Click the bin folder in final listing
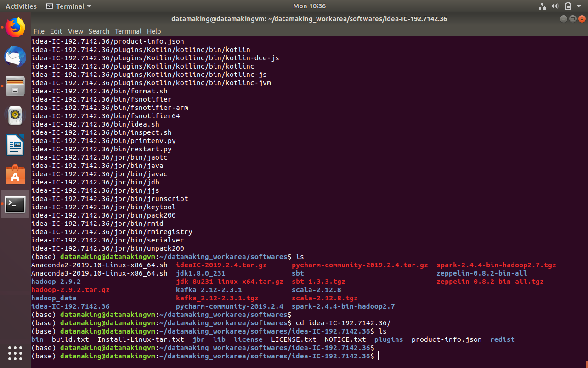The width and height of the screenshot is (588, 368). pos(37,339)
